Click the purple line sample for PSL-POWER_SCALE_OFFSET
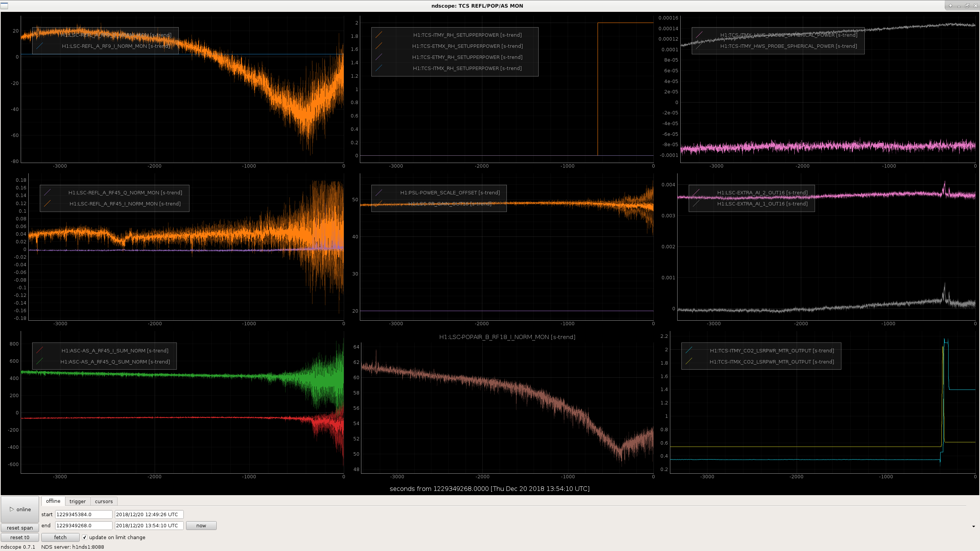The image size is (980, 551). pyautogui.click(x=379, y=192)
